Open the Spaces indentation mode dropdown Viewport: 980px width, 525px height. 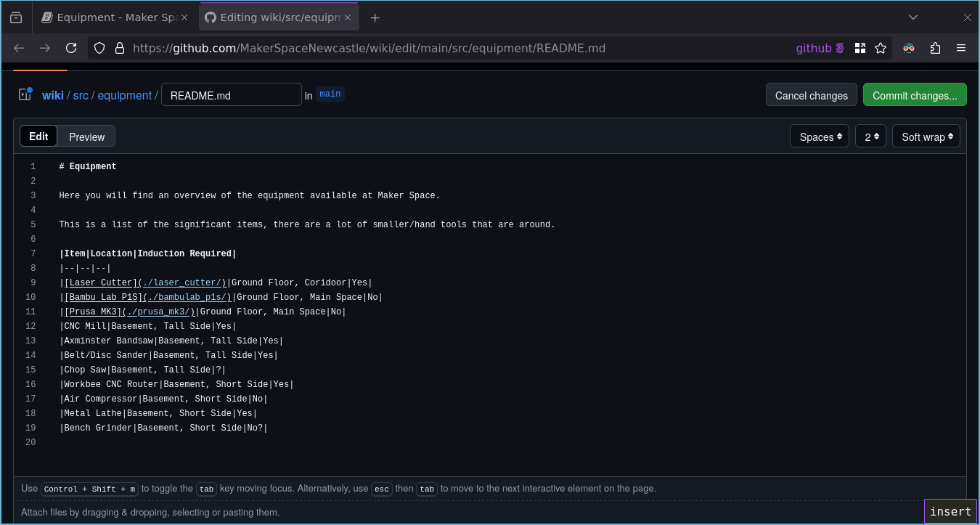coord(819,136)
